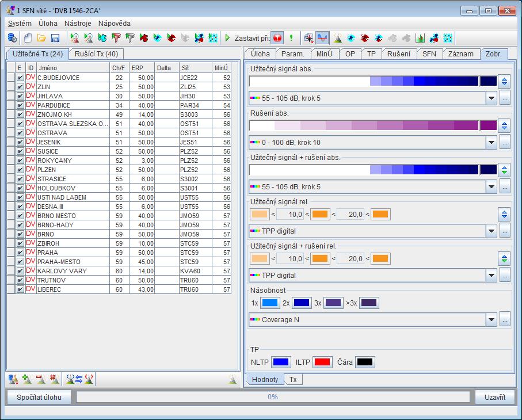Click teal puzzle piece run icon

pyautogui.click(x=102, y=38)
